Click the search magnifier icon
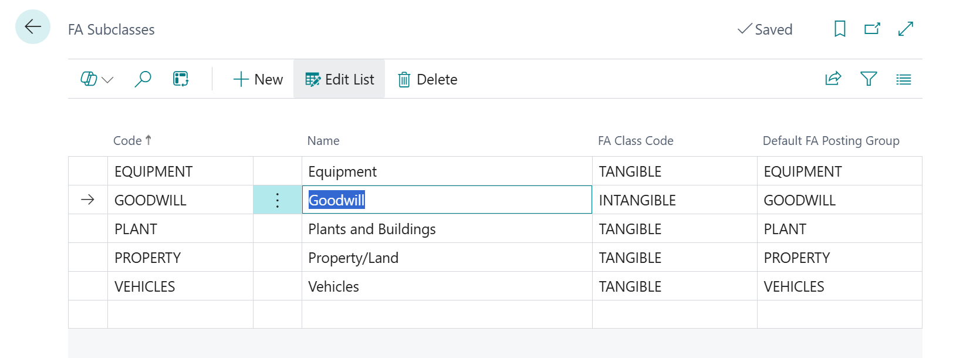The width and height of the screenshot is (980, 358). (x=143, y=79)
